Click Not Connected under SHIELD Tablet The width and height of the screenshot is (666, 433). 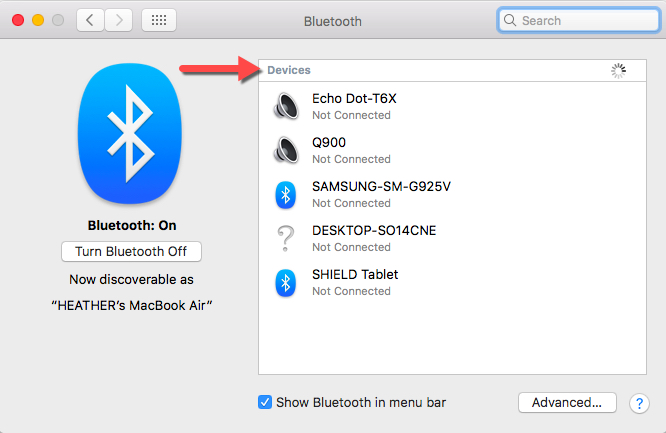coord(351,291)
